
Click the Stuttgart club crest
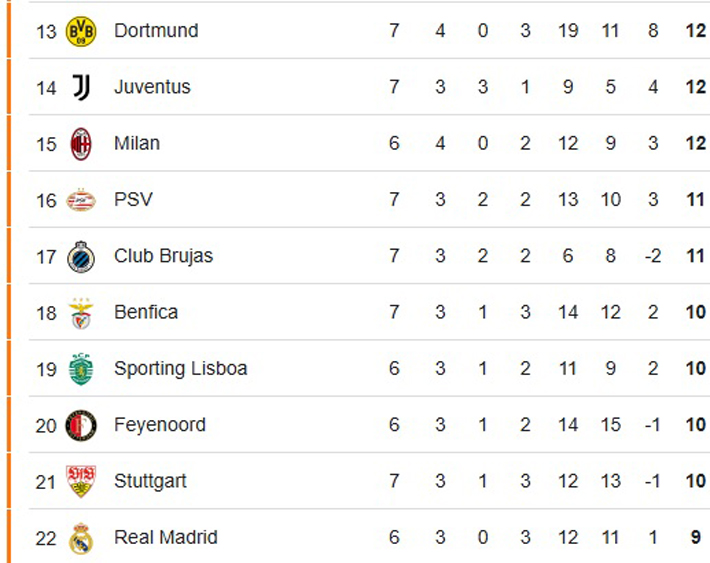click(81, 482)
